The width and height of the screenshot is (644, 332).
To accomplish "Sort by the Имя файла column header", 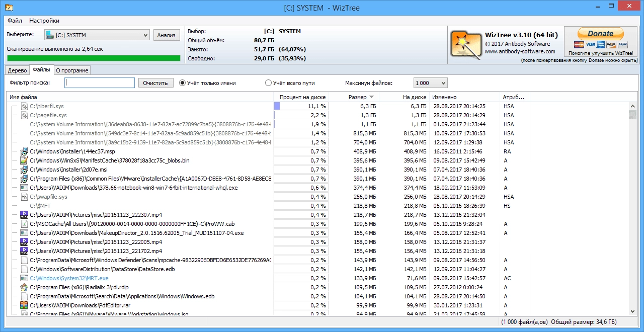I will tap(140, 97).
